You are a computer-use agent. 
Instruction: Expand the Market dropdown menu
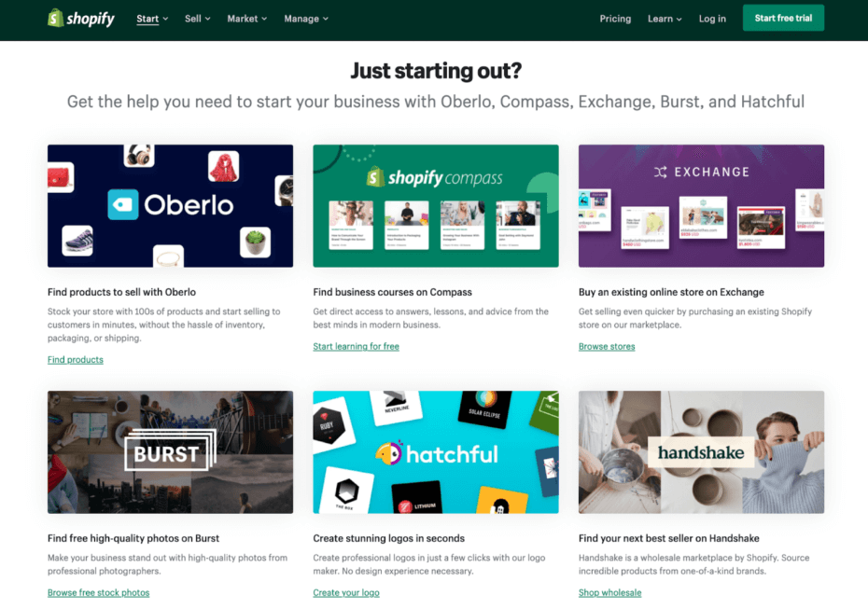(x=247, y=19)
